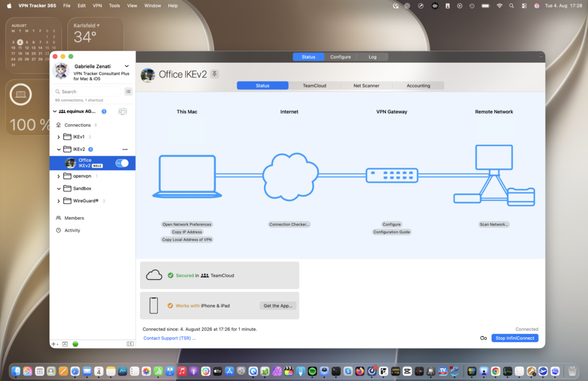
Task: Click Connection Checker button
Action: (289, 225)
